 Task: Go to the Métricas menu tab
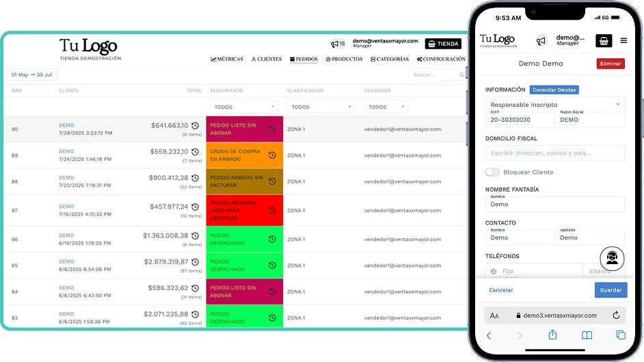tap(227, 60)
